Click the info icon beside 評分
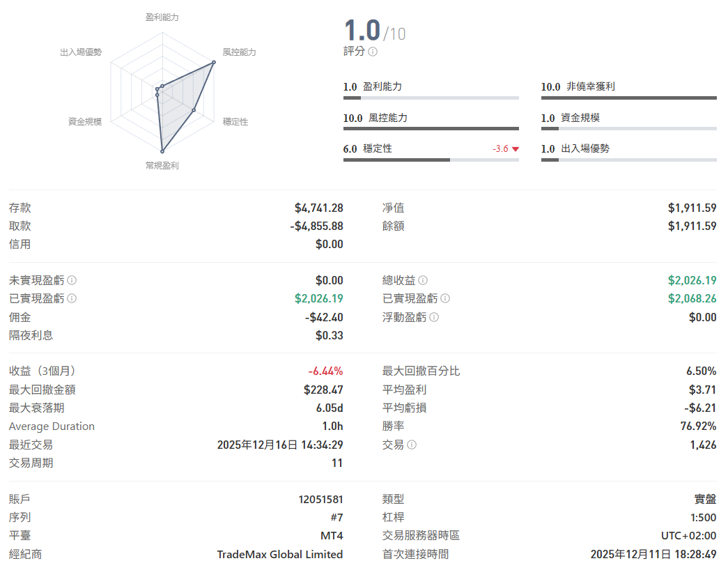Image resolution: width=728 pixels, height=561 pixels. click(373, 52)
